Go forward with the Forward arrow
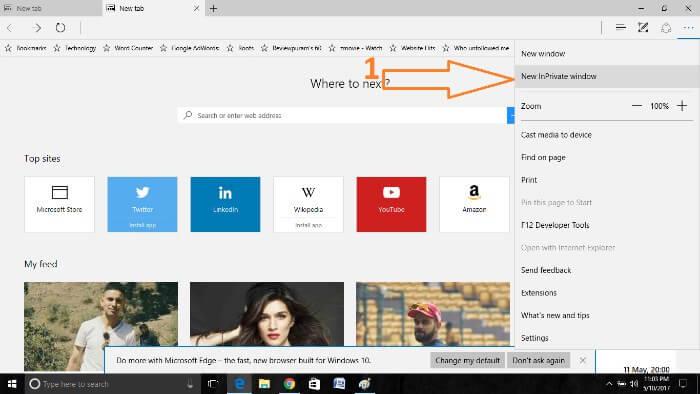 (x=38, y=28)
